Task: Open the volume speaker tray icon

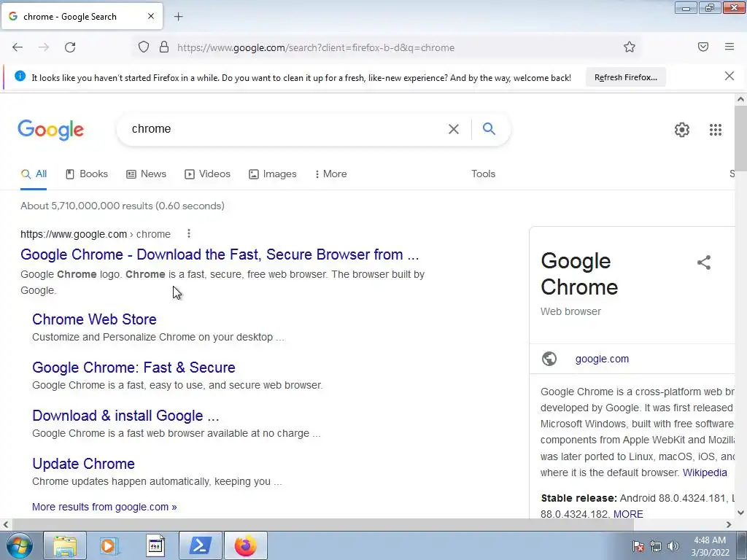Action: click(673, 546)
